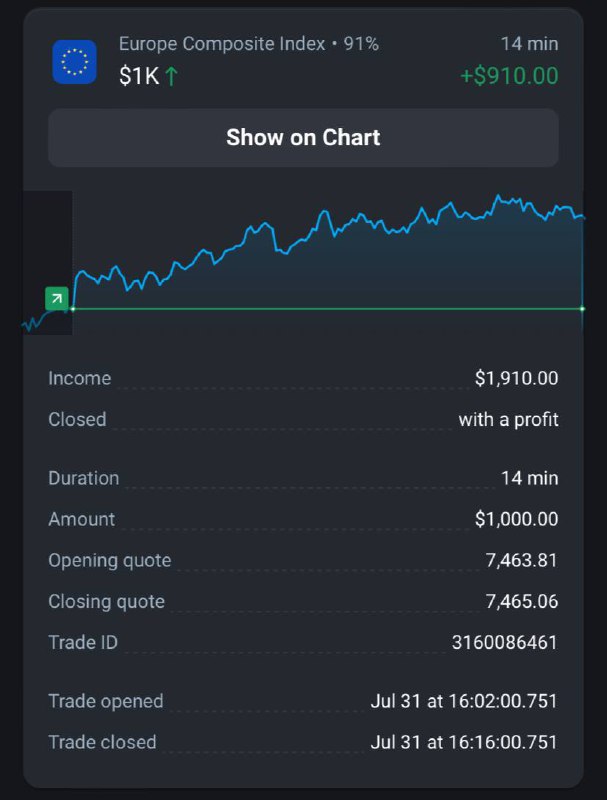This screenshot has width=607, height=800.
Task: Select the Closed with a profit row
Action: coord(303,419)
